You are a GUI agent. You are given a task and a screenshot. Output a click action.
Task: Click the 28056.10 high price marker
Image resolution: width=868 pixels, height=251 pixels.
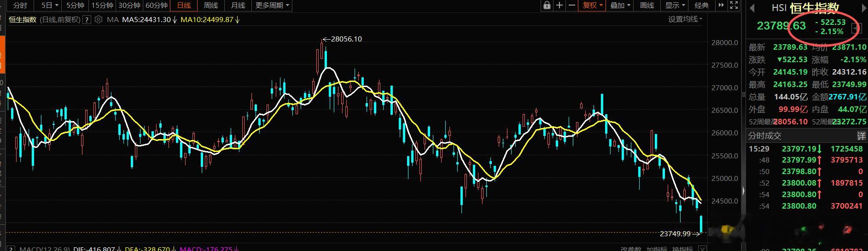point(346,39)
